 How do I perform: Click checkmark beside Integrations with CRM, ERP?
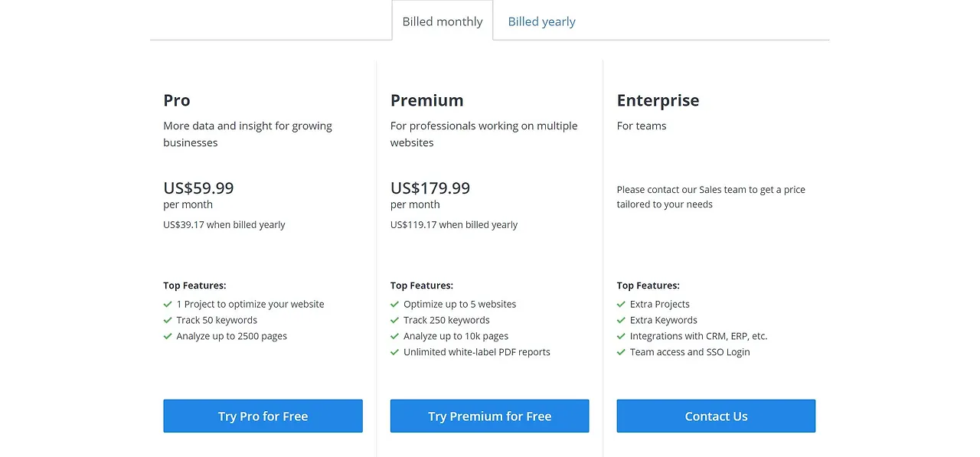pyautogui.click(x=622, y=336)
